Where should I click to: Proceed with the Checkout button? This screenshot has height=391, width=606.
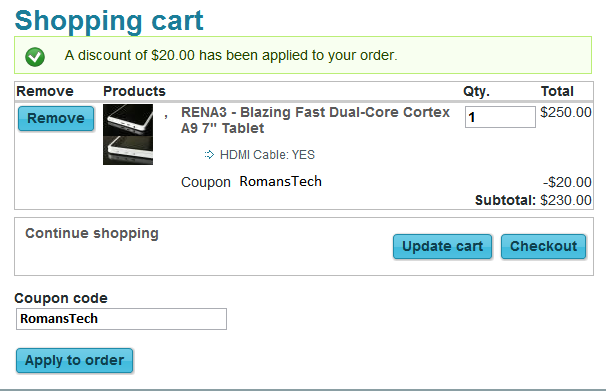coord(543,246)
